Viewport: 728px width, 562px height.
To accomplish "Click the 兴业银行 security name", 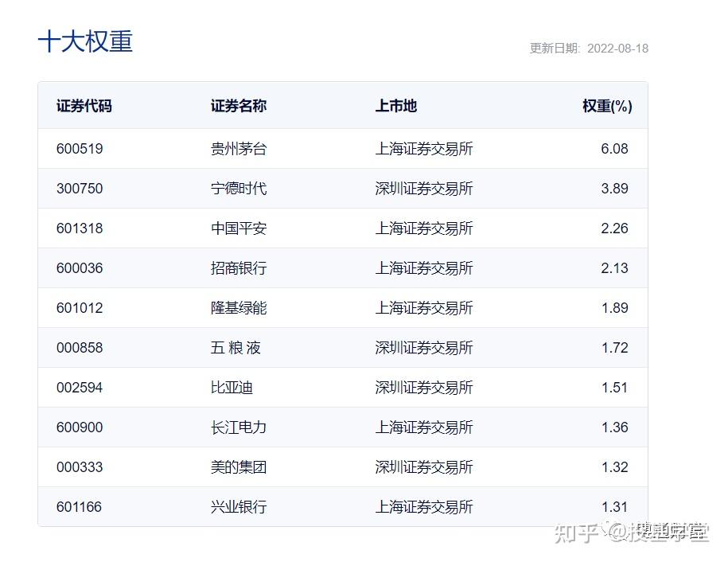I will click(x=238, y=507).
